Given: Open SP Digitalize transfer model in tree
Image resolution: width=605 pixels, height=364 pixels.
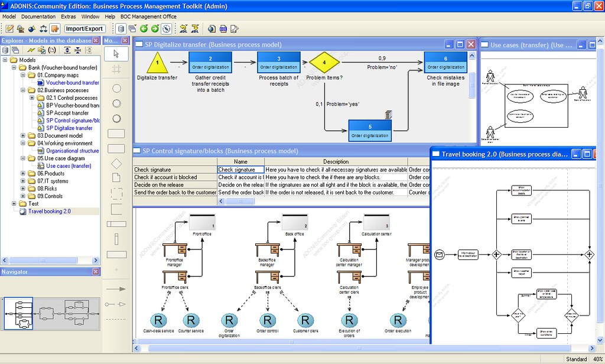Looking at the screenshot, I should [70, 128].
